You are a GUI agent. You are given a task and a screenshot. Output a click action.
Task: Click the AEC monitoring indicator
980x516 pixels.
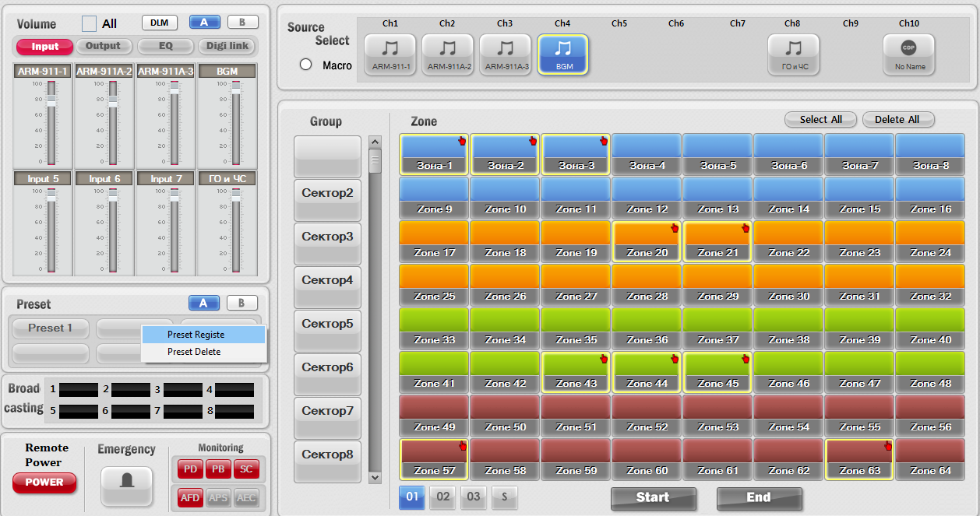pyautogui.click(x=245, y=497)
